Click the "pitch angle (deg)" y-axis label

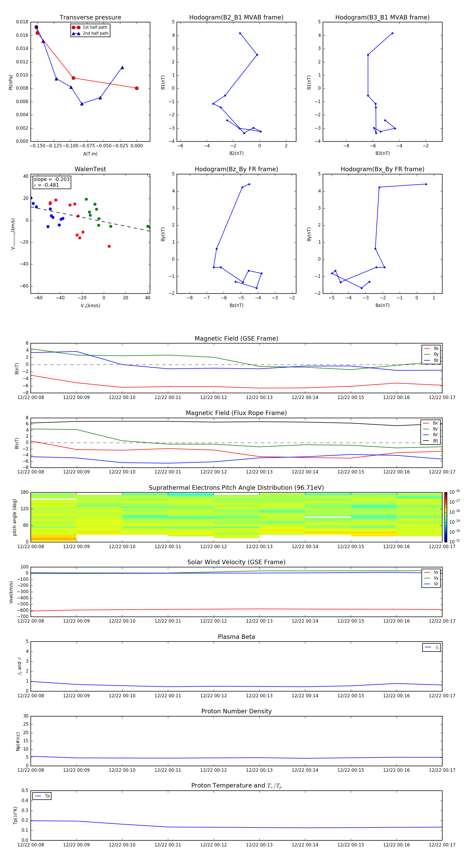pyautogui.click(x=14, y=517)
